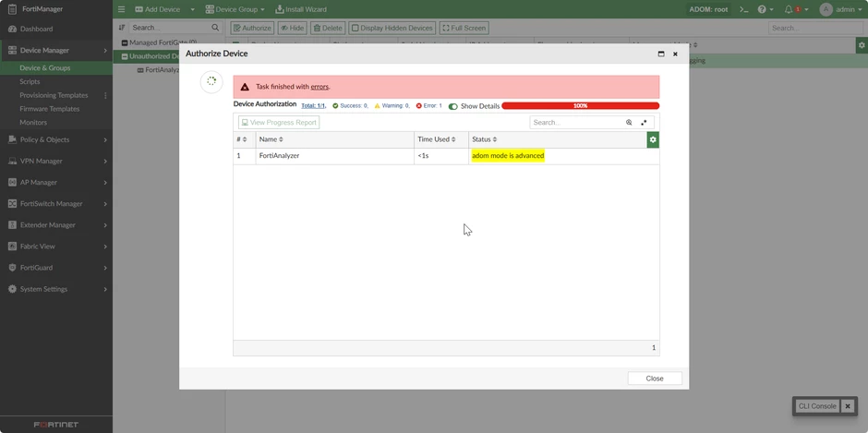Viewport: 868px width, 433px height.
Task: Sort by the Status column
Action: 485,139
